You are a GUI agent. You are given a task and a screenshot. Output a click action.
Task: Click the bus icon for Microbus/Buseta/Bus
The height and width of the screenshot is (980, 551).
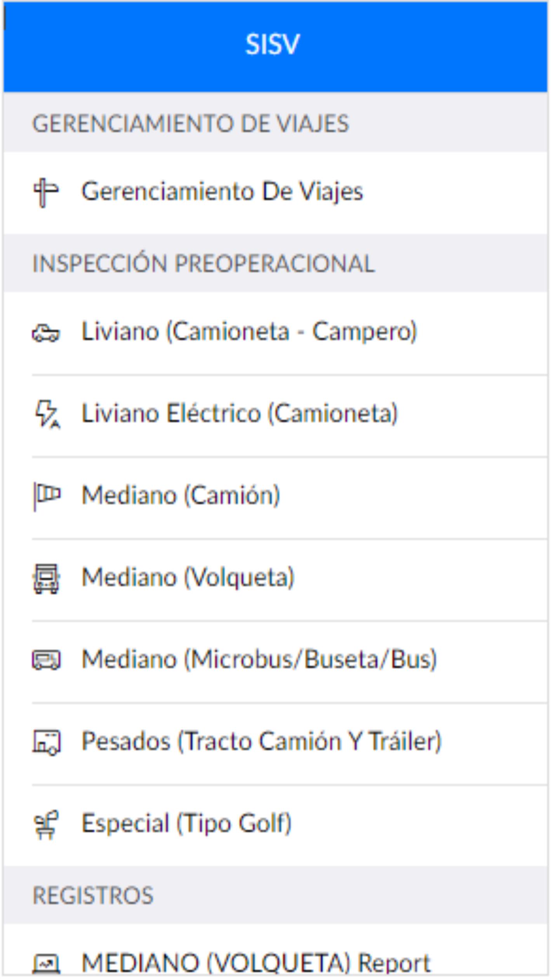[x=46, y=660]
